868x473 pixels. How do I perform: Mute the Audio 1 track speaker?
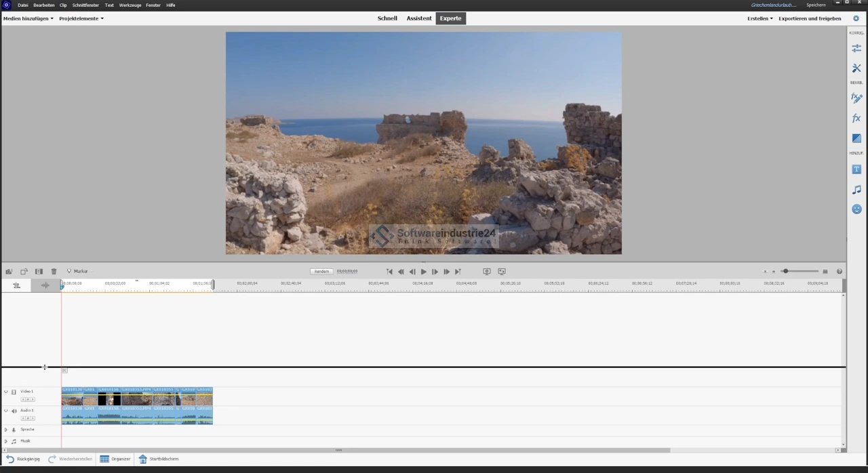[14, 411]
